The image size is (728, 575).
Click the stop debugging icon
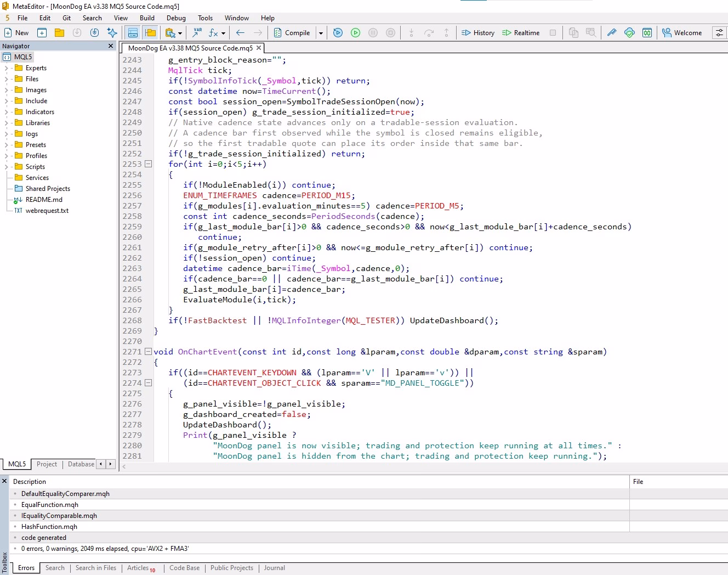(x=391, y=33)
